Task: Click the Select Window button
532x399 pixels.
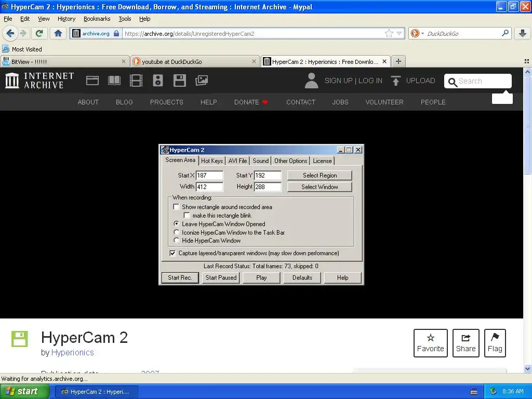Action: tap(320, 187)
